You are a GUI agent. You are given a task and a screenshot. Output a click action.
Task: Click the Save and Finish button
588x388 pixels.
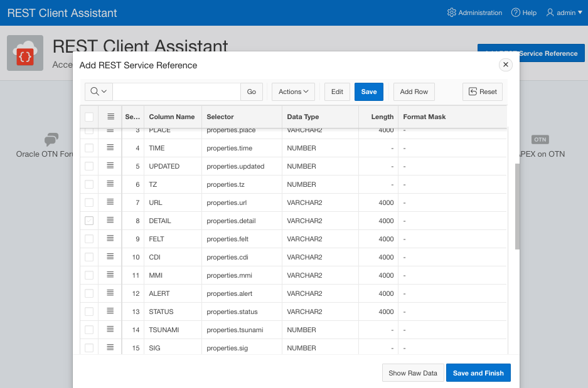[x=478, y=372]
